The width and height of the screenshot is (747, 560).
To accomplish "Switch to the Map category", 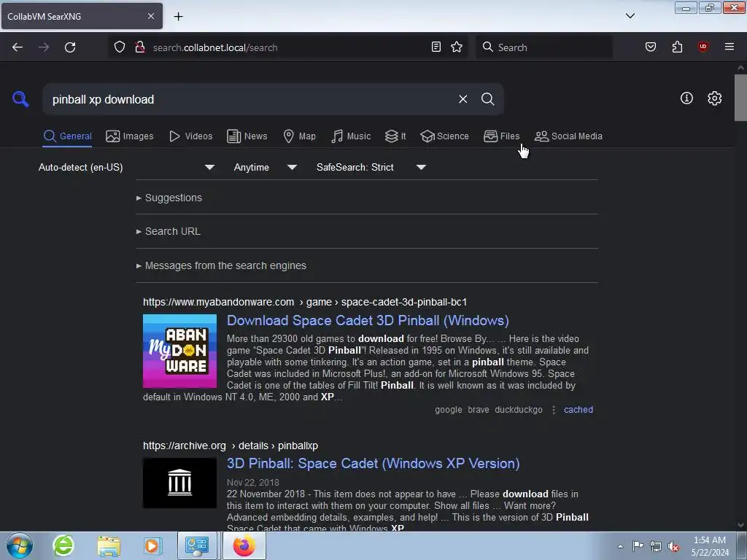I will (x=299, y=136).
